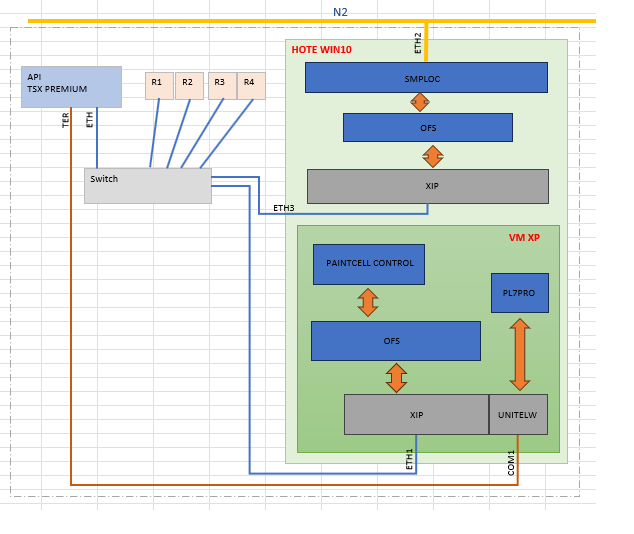Click the arrow below PAINTCELL CONTROL

(368, 302)
